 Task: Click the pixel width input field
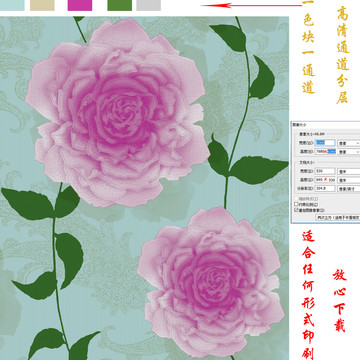click(325, 143)
